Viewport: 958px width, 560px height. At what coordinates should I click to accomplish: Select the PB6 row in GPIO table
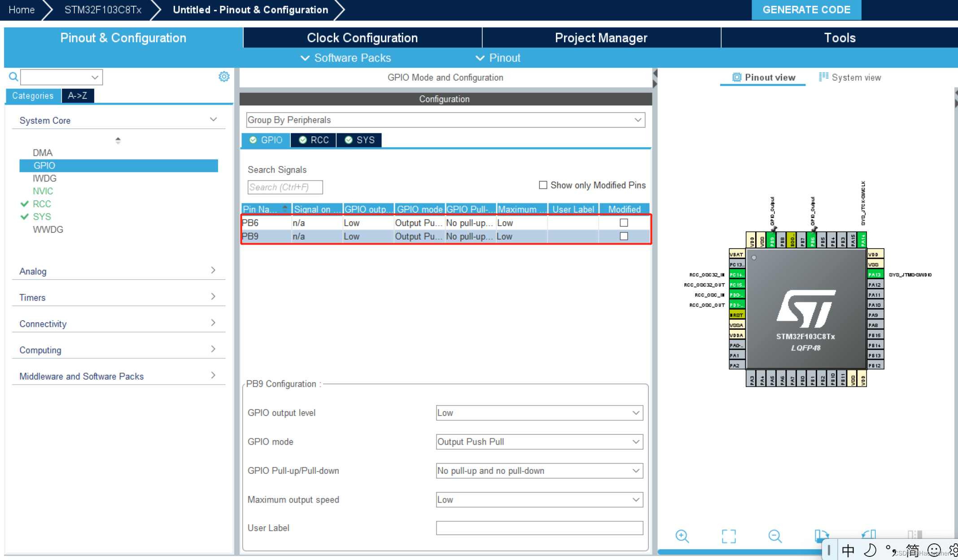446,223
